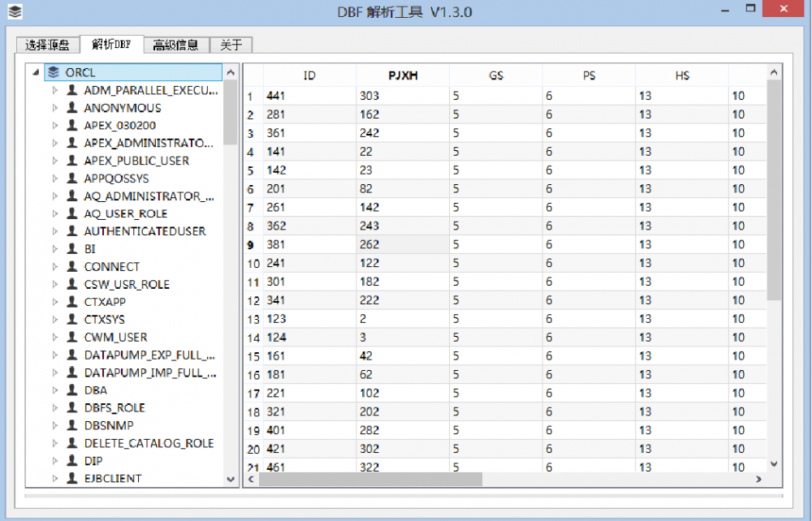This screenshot has width=812, height=521.
Task: Click the user icon beside CWM_USER
Action: (x=72, y=337)
